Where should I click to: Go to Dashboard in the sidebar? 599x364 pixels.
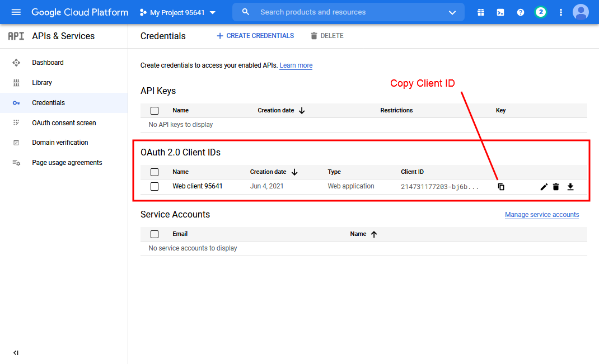pyautogui.click(x=64, y=63)
